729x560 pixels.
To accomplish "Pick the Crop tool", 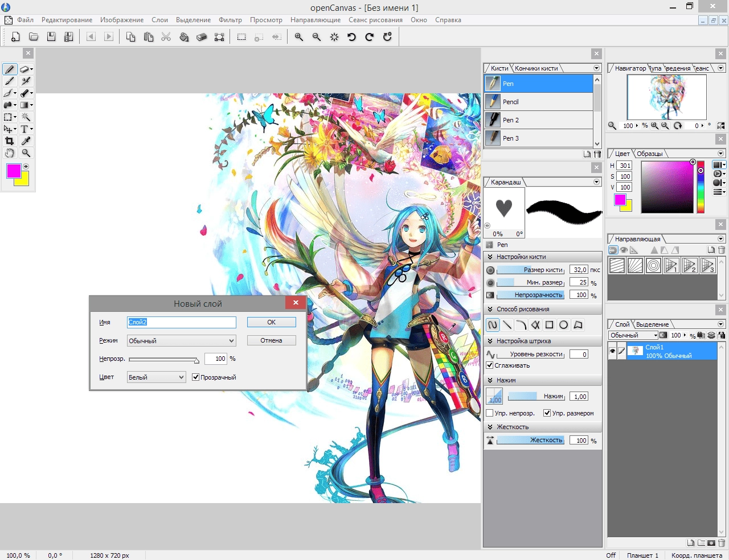I will (x=10, y=141).
